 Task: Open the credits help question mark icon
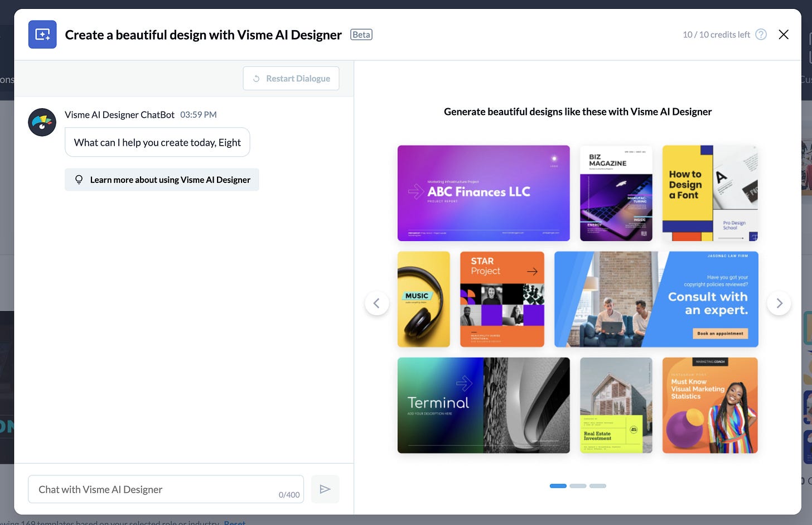[761, 35]
